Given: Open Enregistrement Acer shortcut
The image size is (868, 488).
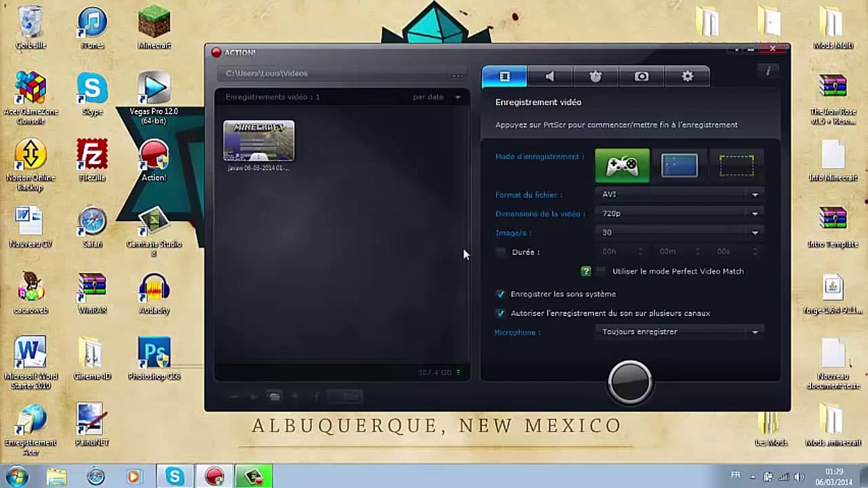Looking at the screenshot, I should pos(31,430).
